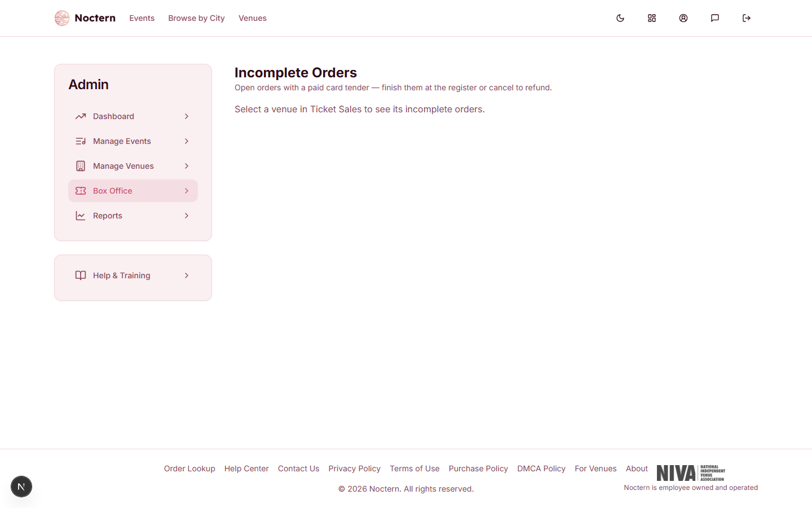Select Reports label in the sidebar
The width and height of the screenshot is (812, 508).
click(x=108, y=216)
